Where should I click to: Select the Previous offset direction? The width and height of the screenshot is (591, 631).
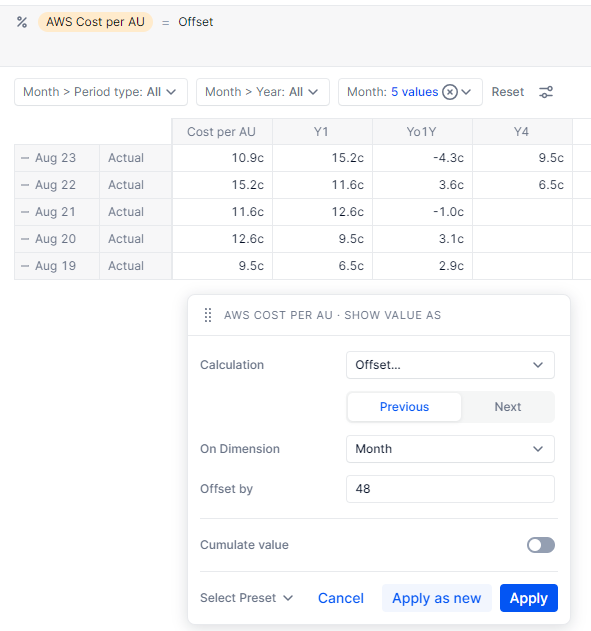[404, 407]
